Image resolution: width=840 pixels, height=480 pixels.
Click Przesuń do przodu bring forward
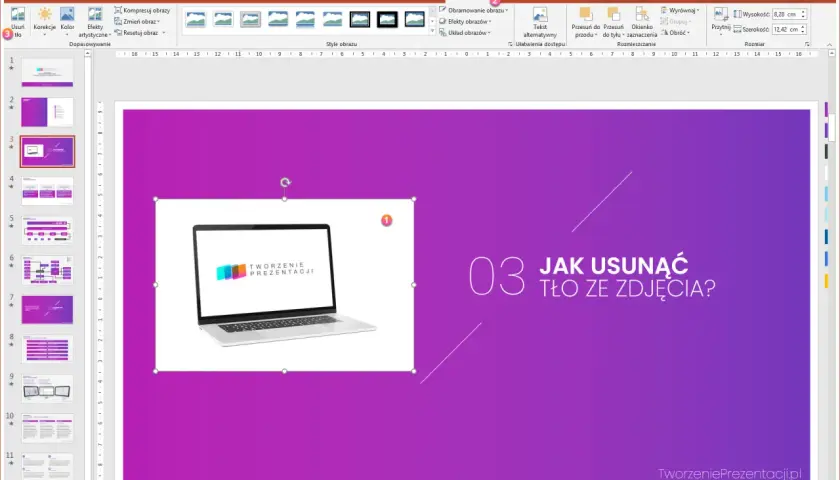586,22
